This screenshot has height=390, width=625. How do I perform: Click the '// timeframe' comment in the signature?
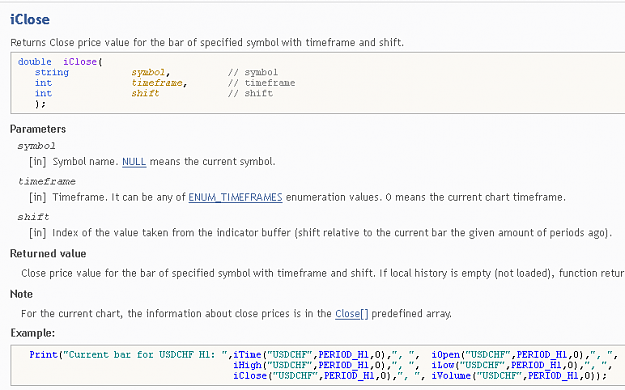[x=261, y=83]
